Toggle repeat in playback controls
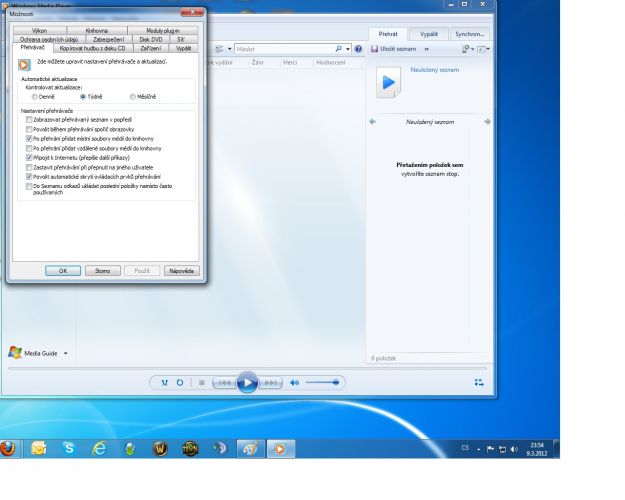 pyautogui.click(x=180, y=382)
